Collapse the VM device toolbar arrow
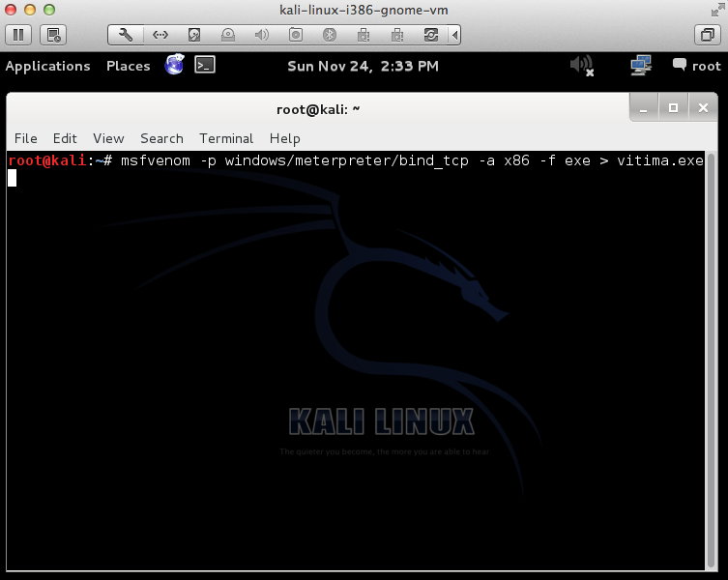Image resolution: width=728 pixels, height=580 pixels. point(454,35)
